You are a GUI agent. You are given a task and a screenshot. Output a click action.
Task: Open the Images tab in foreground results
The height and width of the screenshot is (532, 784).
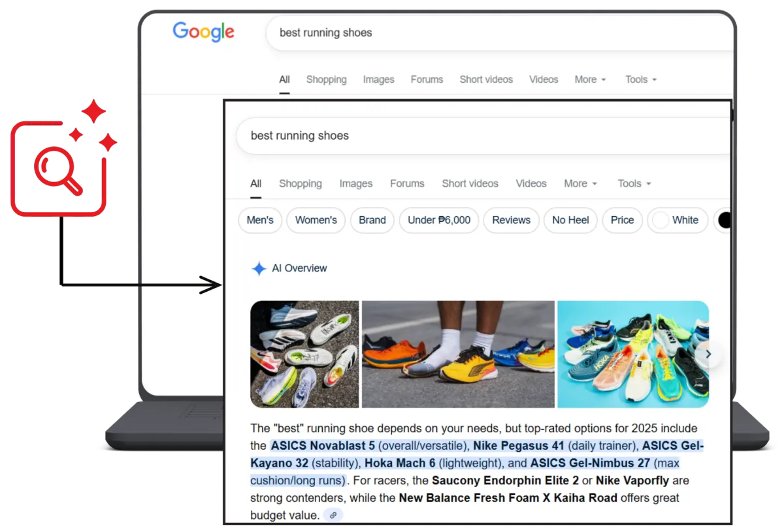point(356,183)
